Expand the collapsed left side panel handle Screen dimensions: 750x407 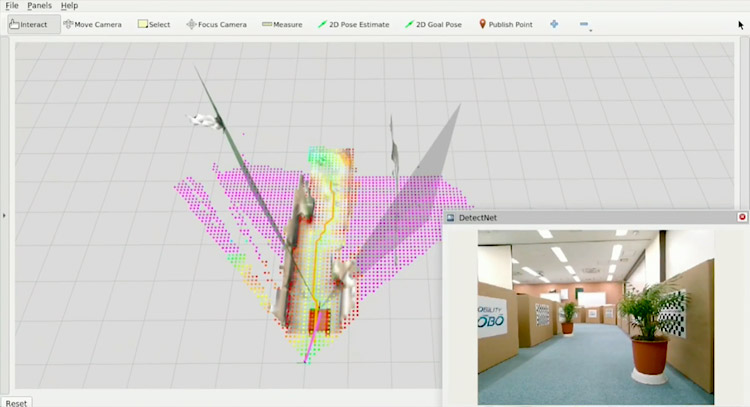coord(4,214)
